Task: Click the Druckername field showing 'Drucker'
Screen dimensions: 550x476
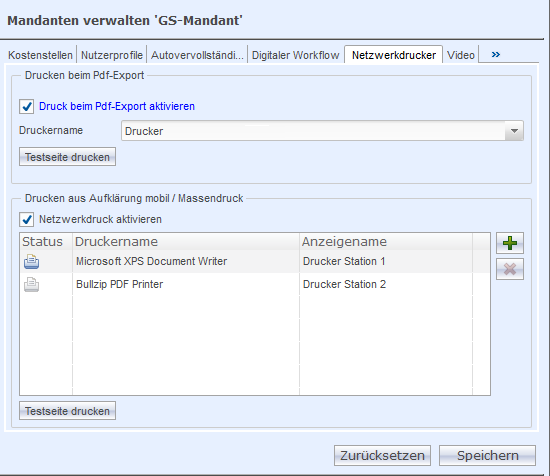Action: tap(313, 131)
